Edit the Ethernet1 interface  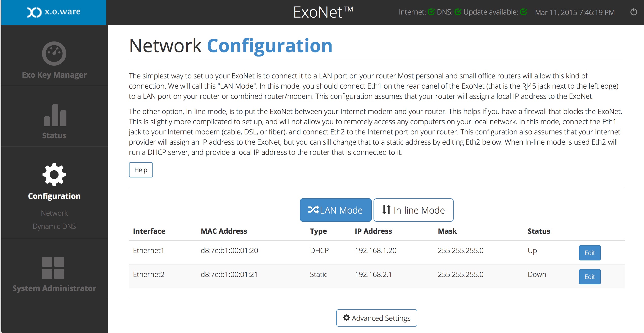coord(590,253)
